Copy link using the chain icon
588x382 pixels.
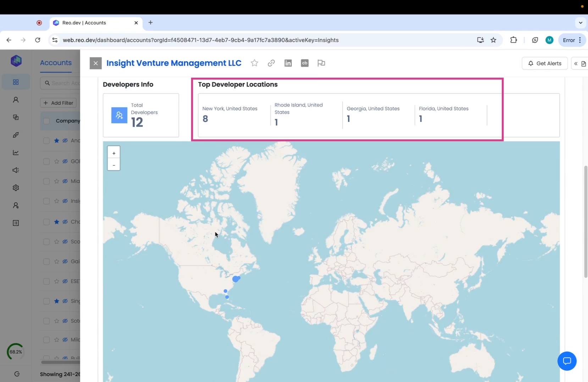[271, 63]
